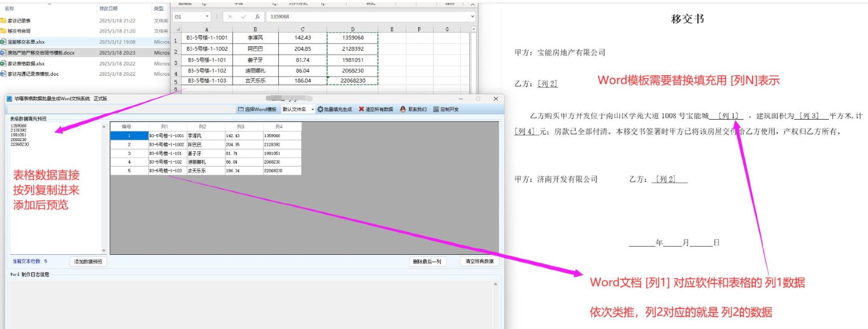The width and height of the screenshot is (868, 329).
Task: Click the 家访表格数据.xlsx Excel file icon
Action: coord(3,63)
